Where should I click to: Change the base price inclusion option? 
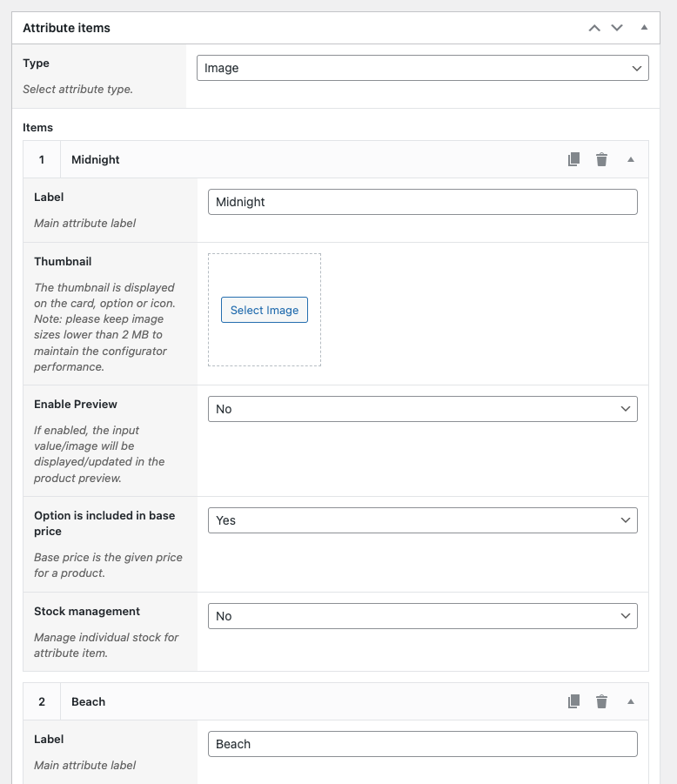[422, 519]
